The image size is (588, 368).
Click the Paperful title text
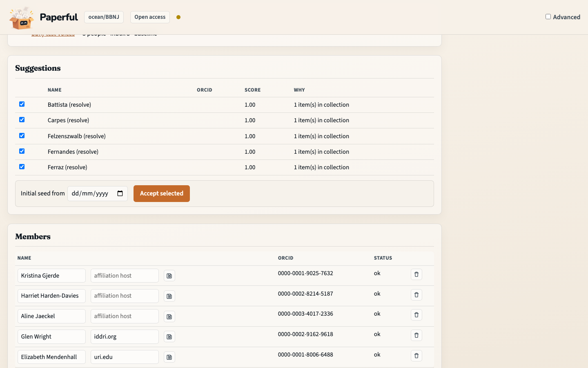pyautogui.click(x=59, y=17)
